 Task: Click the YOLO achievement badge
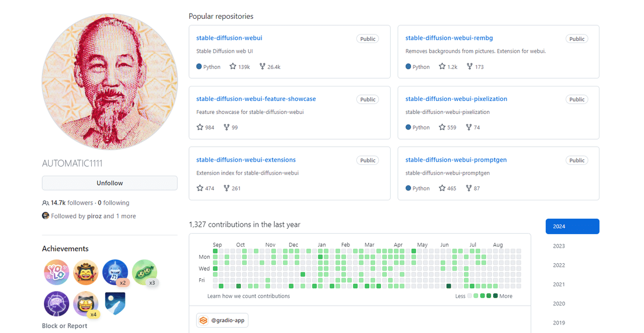pos(56,272)
